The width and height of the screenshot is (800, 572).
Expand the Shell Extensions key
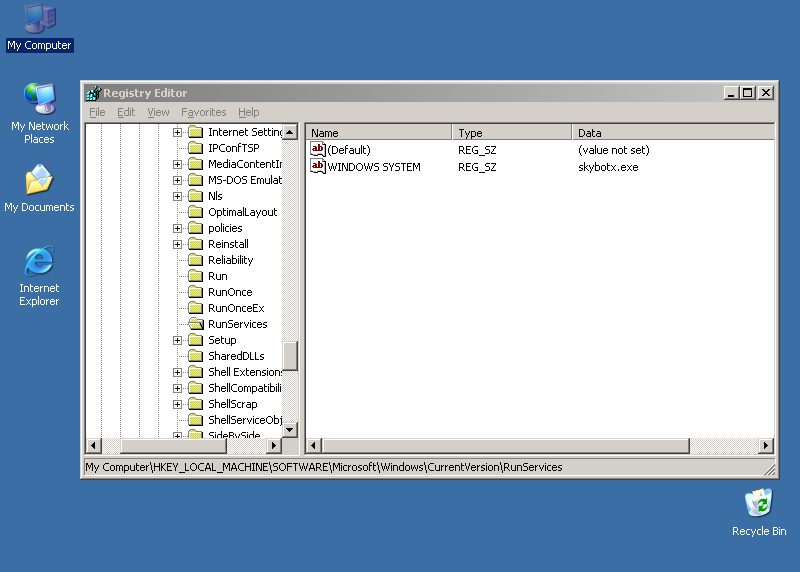pyautogui.click(x=177, y=372)
